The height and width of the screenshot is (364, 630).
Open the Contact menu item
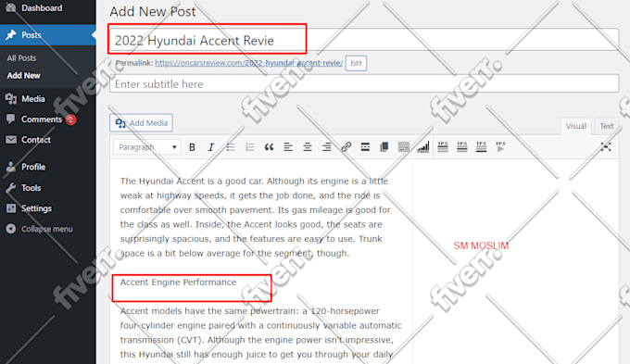pos(36,140)
